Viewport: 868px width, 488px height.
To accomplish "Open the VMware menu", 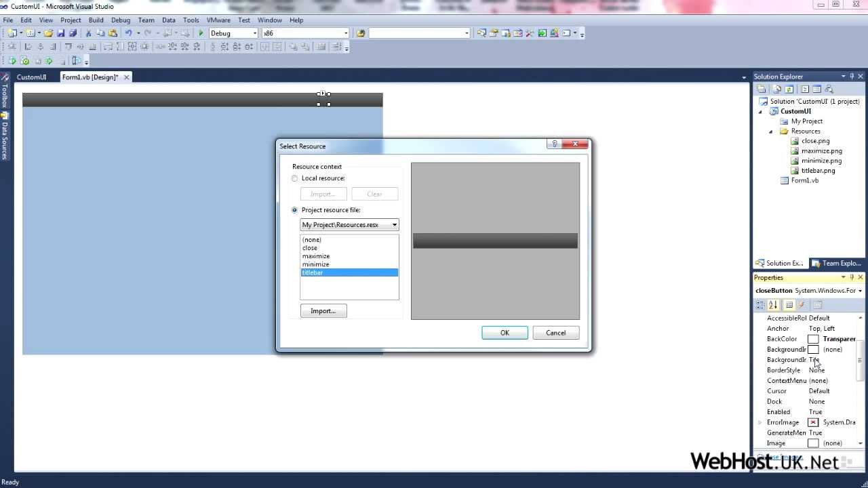I will point(218,20).
